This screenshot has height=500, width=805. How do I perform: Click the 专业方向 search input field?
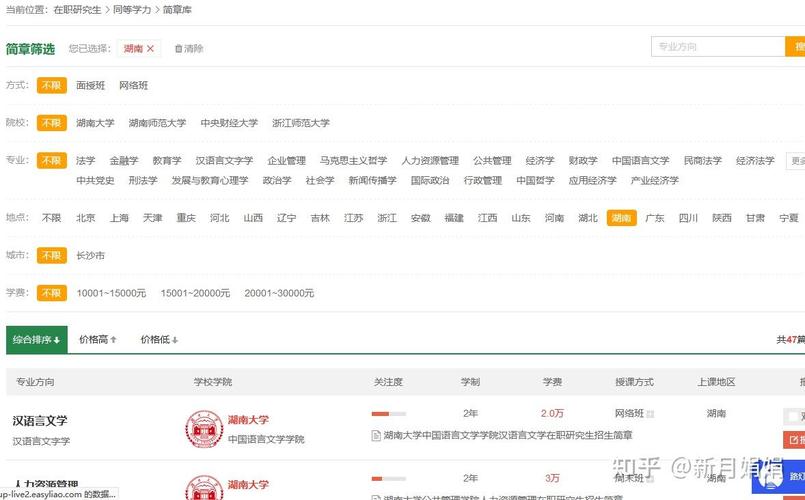click(x=718, y=47)
